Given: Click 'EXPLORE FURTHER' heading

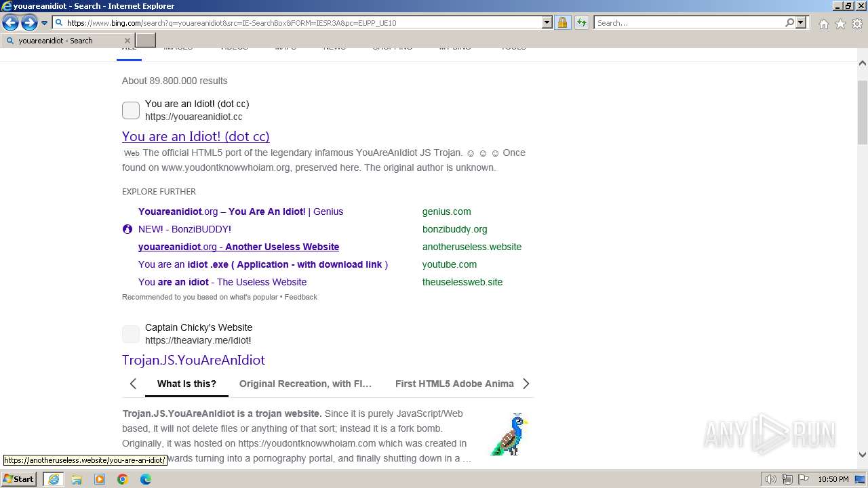Looking at the screenshot, I should (159, 191).
